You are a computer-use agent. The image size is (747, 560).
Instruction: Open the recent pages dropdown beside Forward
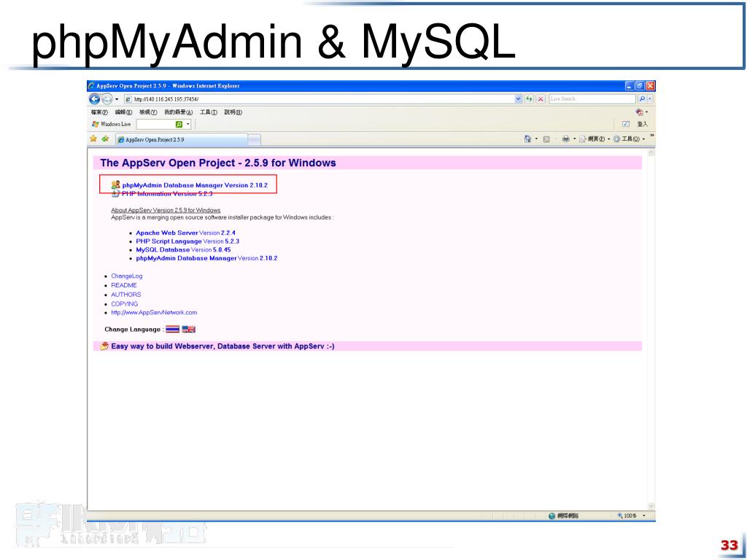tap(117, 99)
